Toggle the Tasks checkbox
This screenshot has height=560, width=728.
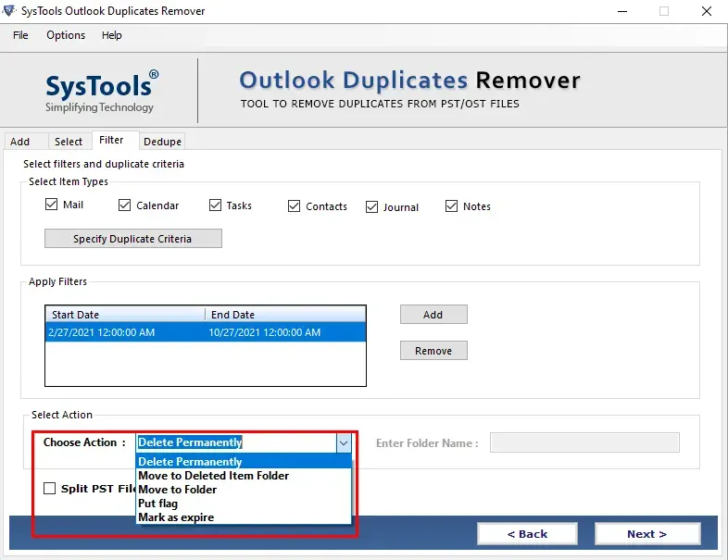click(215, 205)
